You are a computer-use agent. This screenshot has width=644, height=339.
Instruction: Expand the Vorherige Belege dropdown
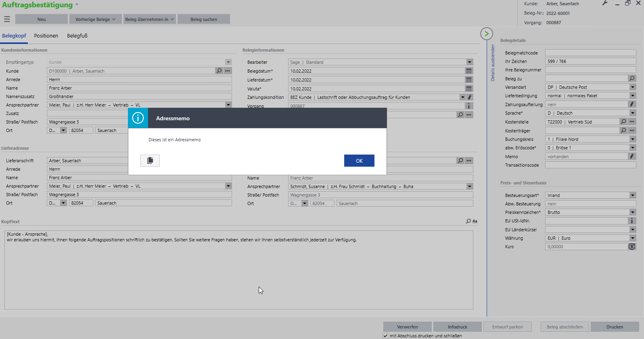(95, 19)
